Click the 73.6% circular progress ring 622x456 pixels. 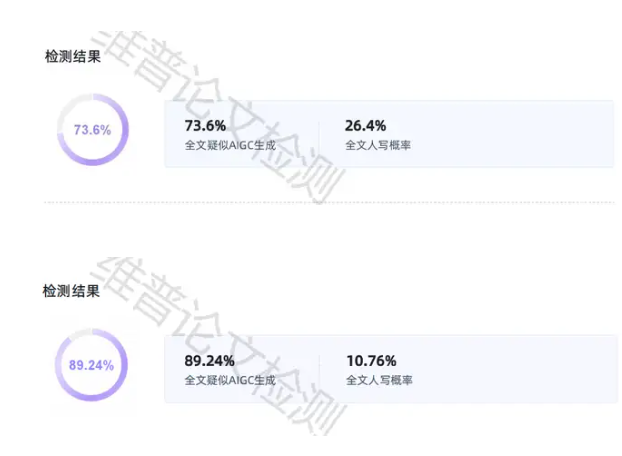[x=92, y=130]
